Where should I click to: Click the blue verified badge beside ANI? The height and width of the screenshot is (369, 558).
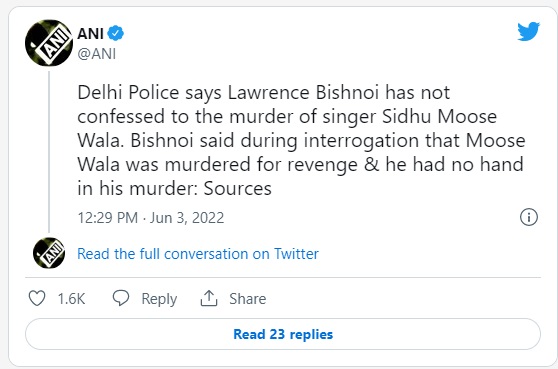116,33
